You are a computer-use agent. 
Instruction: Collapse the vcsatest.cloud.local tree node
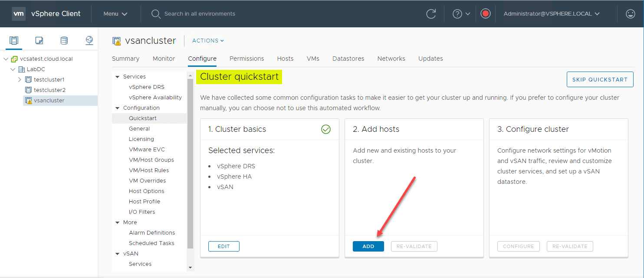pyautogui.click(x=6, y=59)
